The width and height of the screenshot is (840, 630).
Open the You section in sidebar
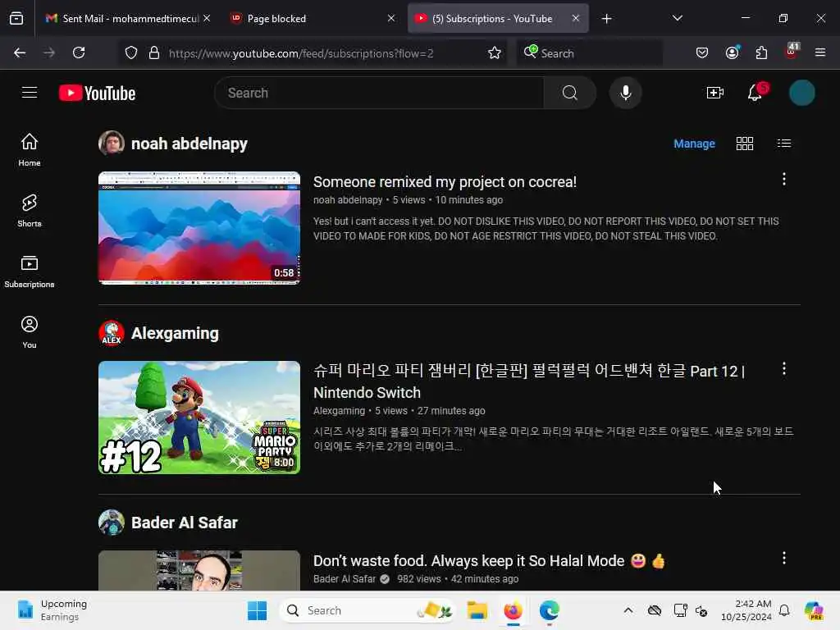click(x=30, y=332)
